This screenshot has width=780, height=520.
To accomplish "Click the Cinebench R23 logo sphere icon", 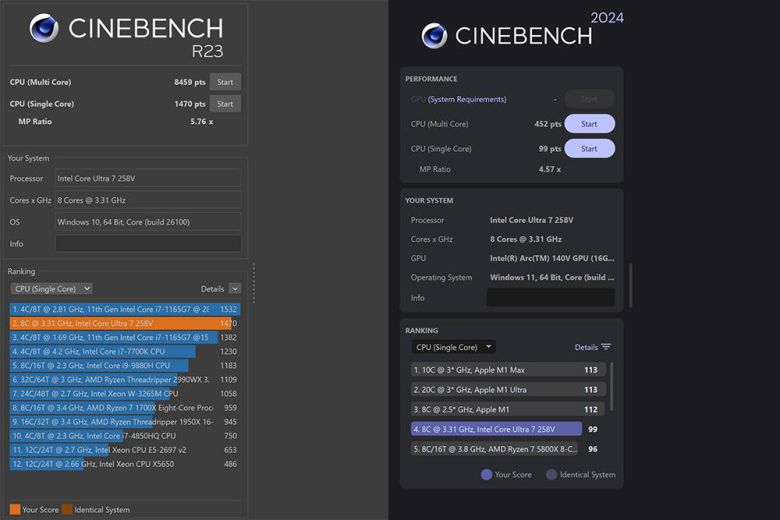I will point(44,28).
